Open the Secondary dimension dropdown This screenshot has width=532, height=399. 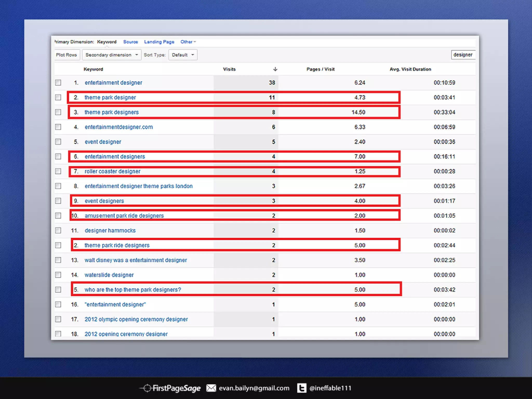tap(112, 55)
